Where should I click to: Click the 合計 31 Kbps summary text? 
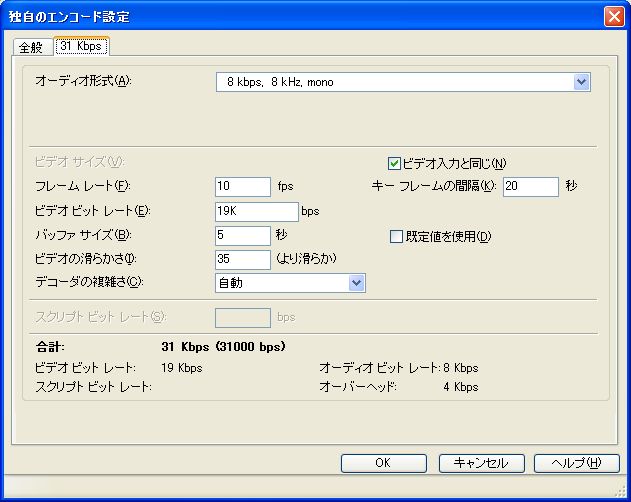point(224,347)
